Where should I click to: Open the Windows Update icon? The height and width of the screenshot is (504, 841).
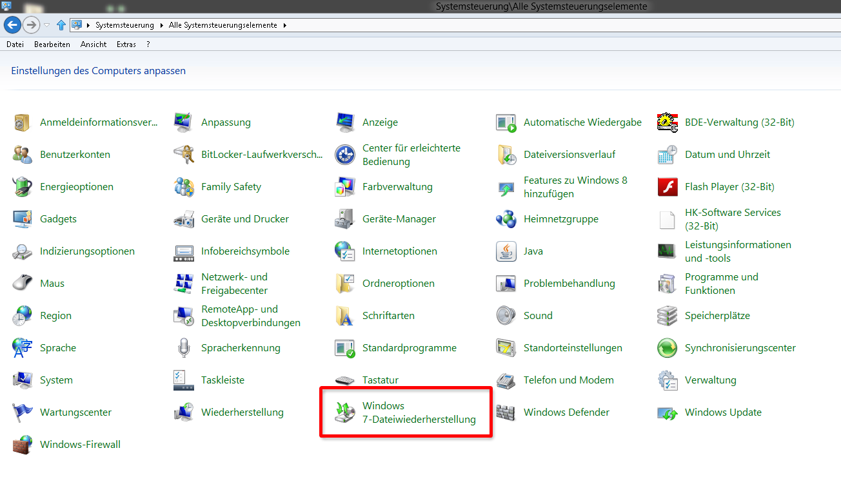pyautogui.click(x=668, y=412)
